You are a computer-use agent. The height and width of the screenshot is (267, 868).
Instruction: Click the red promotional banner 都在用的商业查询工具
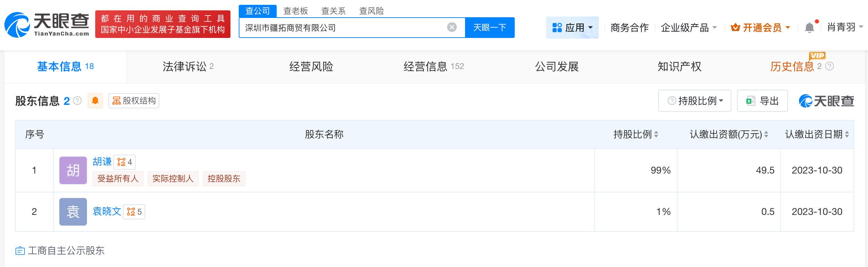[x=163, y=24]
